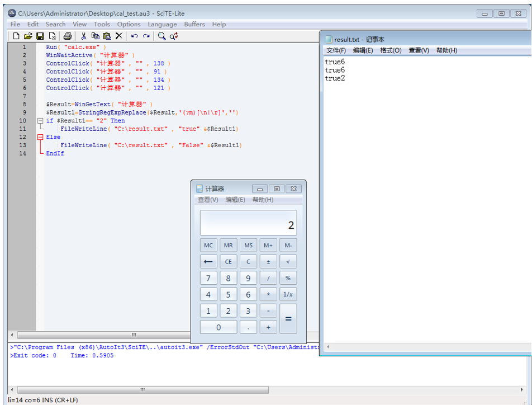Open 格式(O) menu in Notepad
The height and width of the screenshot is (405, 532).
391,50
